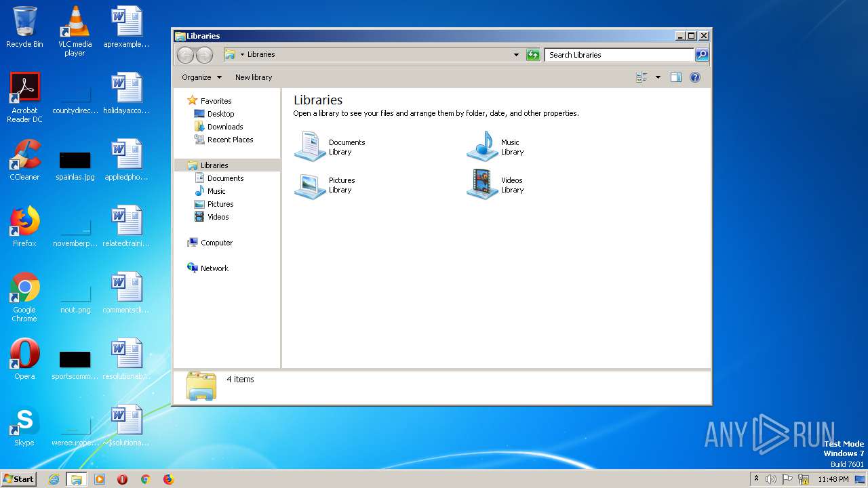The width and height of the screenshot is (868, 488).
Task: Open the Documents library icon
Action: click(310, 146)
